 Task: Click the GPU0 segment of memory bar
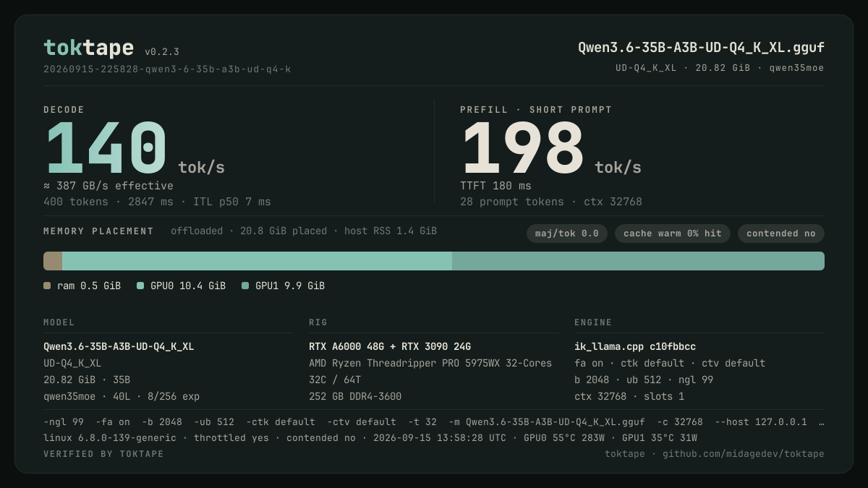(257, 261)
